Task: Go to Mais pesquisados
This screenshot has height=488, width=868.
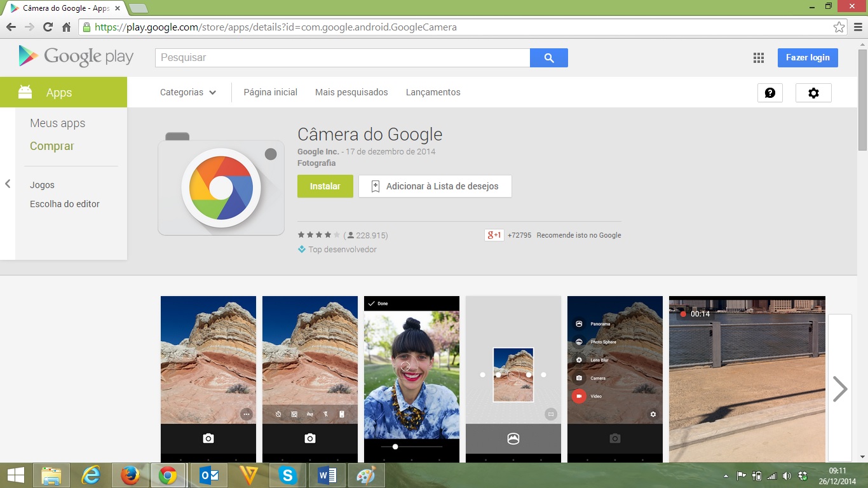Action: click(351, 92)
